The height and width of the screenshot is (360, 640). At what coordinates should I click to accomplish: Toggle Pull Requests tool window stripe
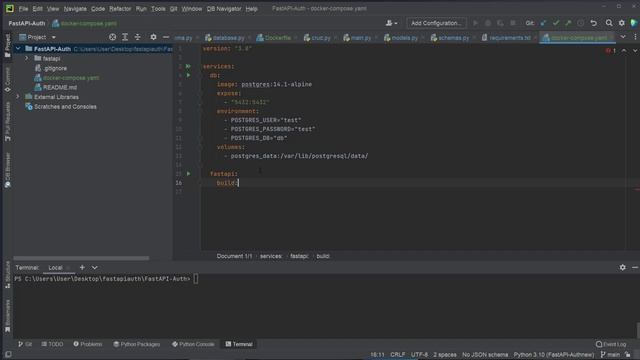click(x=7, y=122)
